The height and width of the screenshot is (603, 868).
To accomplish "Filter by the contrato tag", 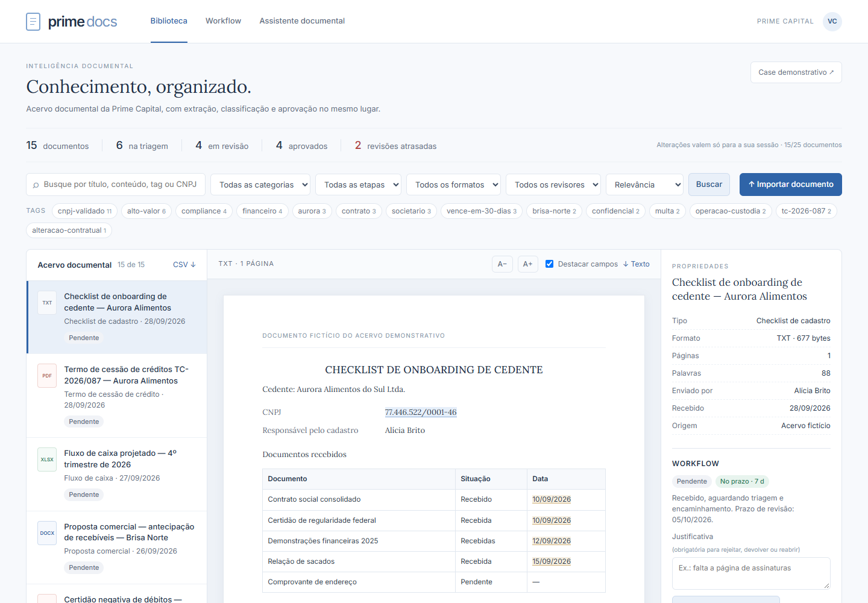I will pos(359,211).
